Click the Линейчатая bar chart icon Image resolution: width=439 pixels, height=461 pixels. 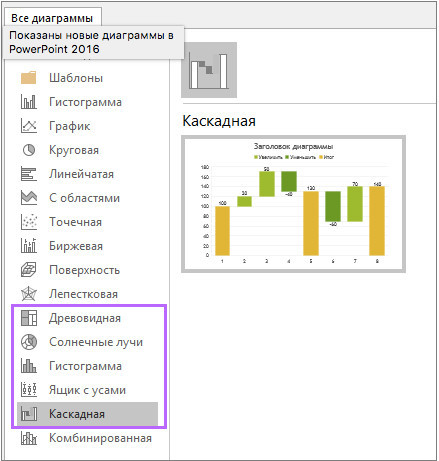point(29,174)
